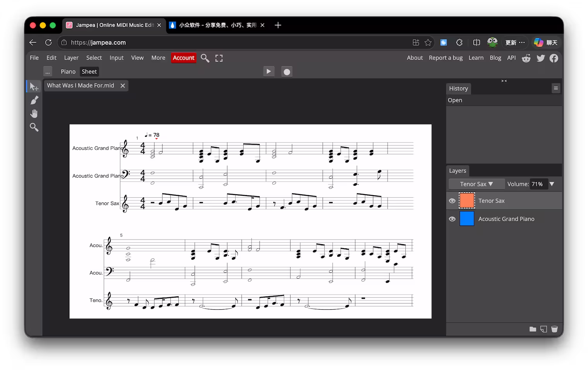Click the History panel tab
The height and width of the screenshot is (370, 588).
[458, 89]
